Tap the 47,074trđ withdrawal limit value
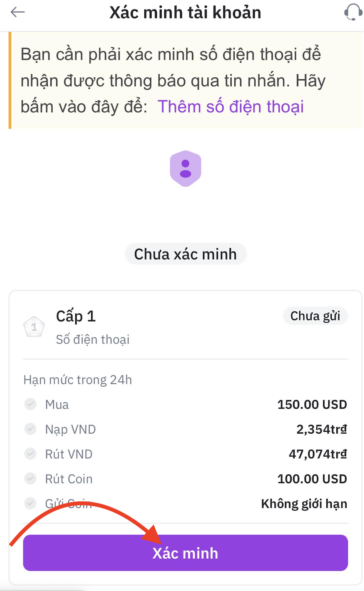 point(318,454)
